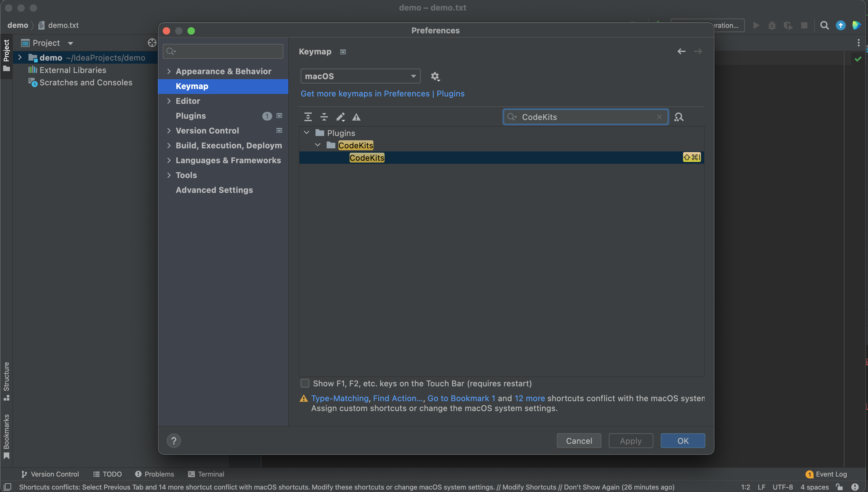Expand the Editor settings section
This screenshot has height=492, width=868.
[x=169, y=101]
